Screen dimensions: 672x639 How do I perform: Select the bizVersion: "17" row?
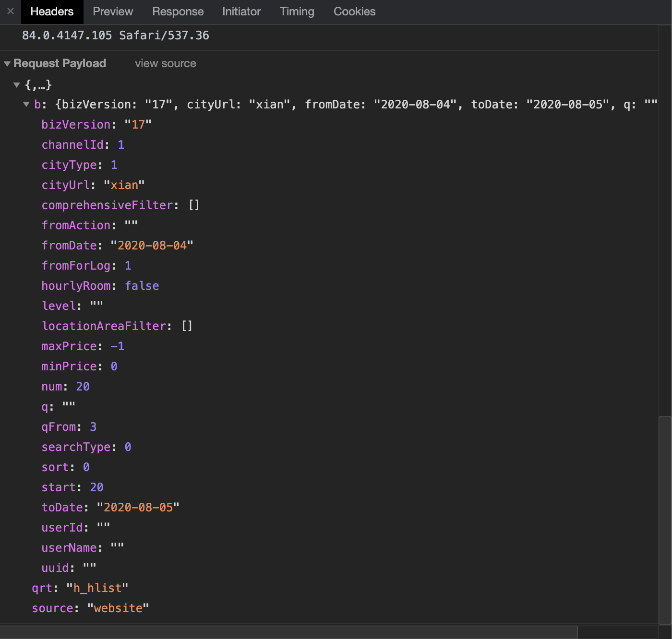96,125
